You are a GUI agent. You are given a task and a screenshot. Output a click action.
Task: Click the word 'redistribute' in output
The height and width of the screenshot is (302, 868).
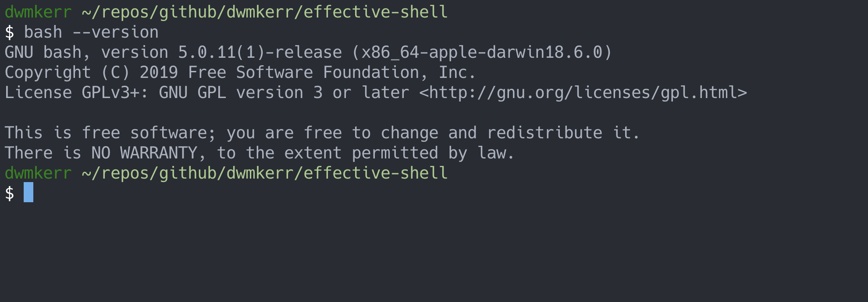coord(544,133)
